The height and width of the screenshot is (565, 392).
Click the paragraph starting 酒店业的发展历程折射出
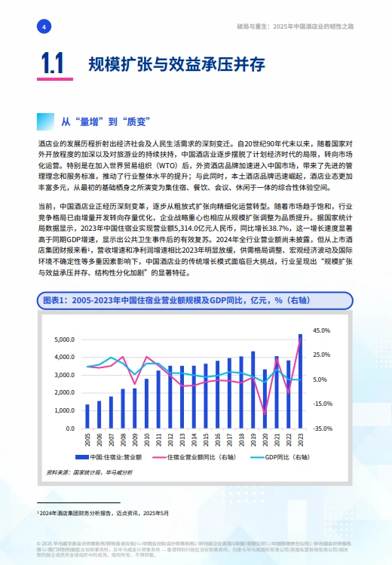(x=195, y=165)
